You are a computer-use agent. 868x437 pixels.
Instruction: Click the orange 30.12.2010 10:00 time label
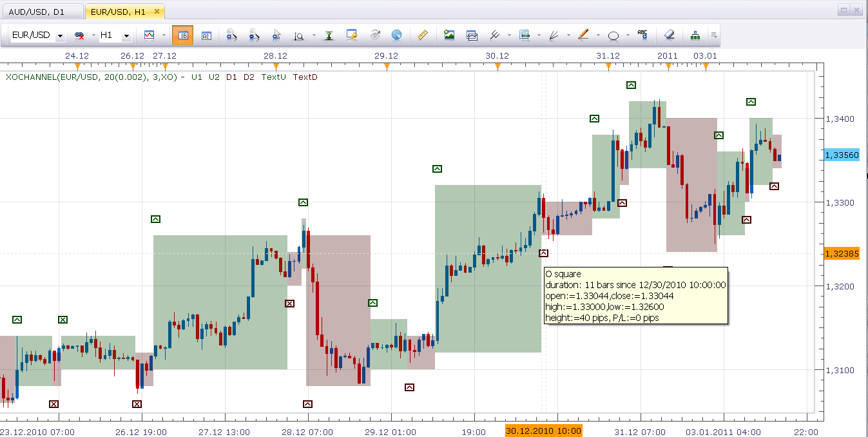point(543,431)
